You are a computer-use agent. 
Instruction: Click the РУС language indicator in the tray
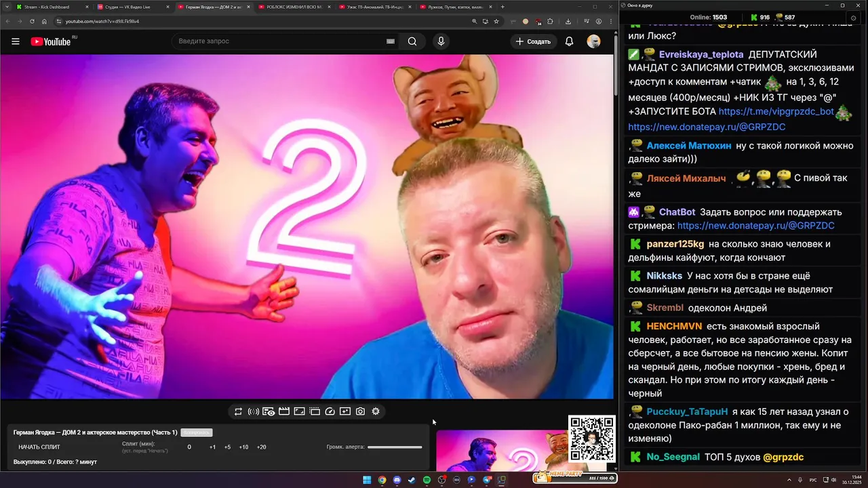[813, 480]
